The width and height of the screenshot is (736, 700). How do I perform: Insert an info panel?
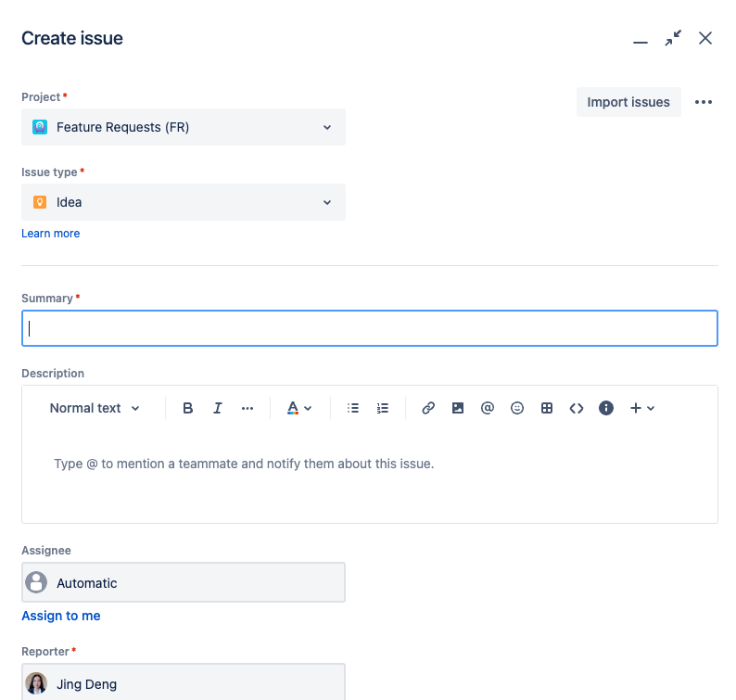606,408
